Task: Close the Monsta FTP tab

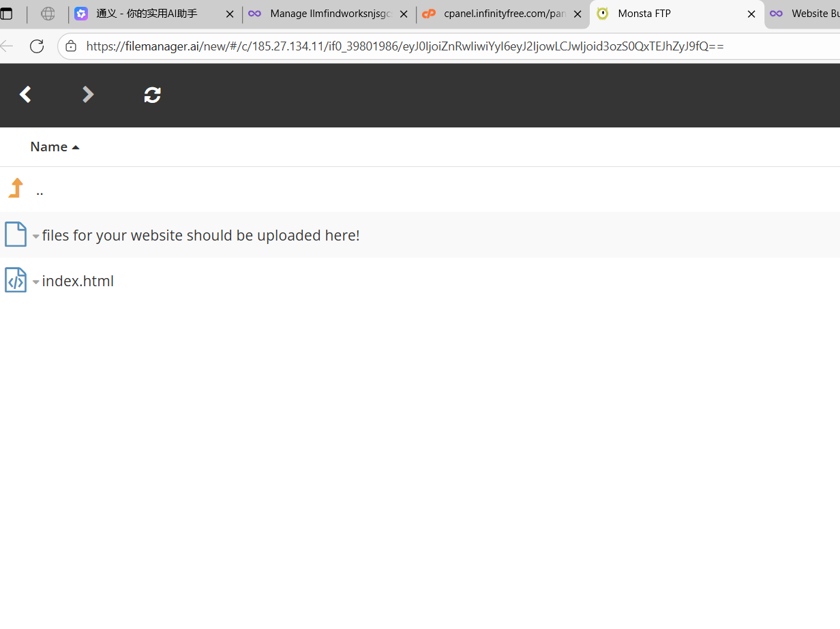Action: [751, 14]
